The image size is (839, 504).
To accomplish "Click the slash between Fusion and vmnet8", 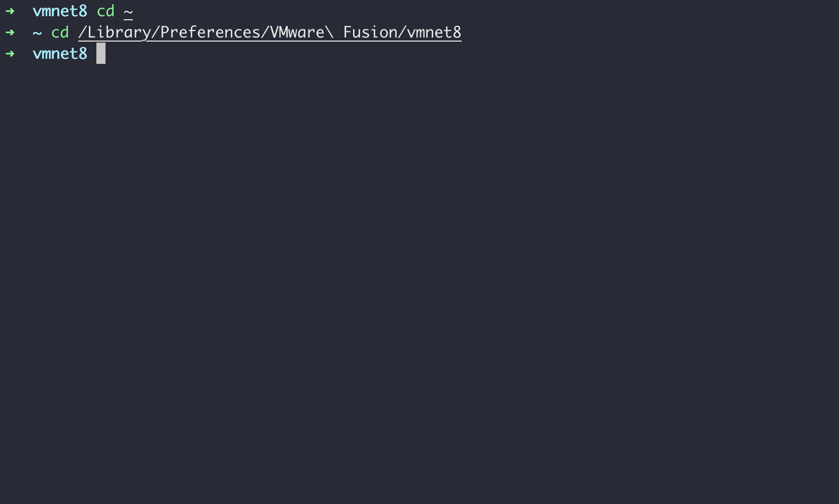I will pos(402,32).
